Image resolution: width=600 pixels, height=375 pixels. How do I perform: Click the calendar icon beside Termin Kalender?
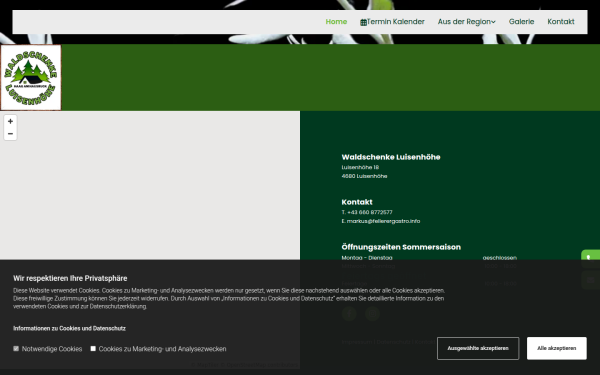[363, 22]
